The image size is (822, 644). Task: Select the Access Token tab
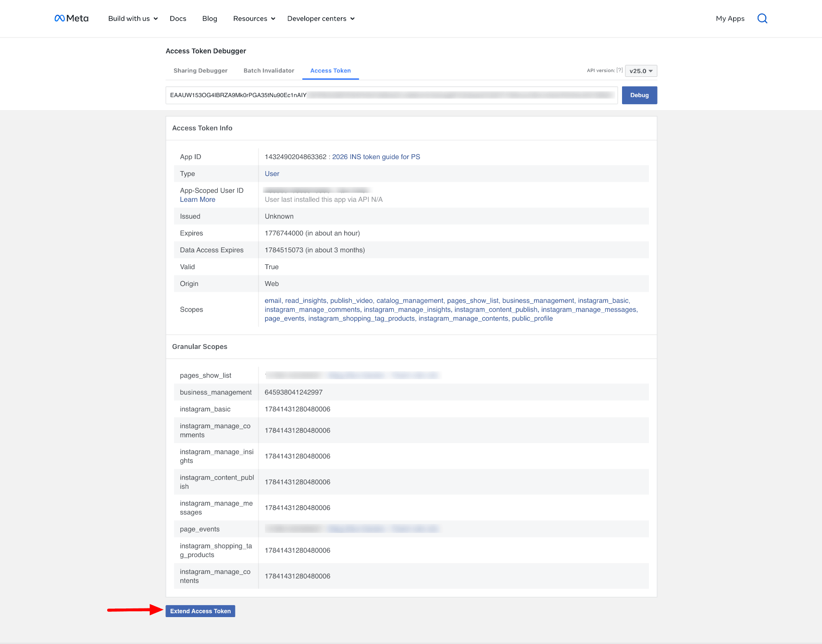click(x=330, y=71)
